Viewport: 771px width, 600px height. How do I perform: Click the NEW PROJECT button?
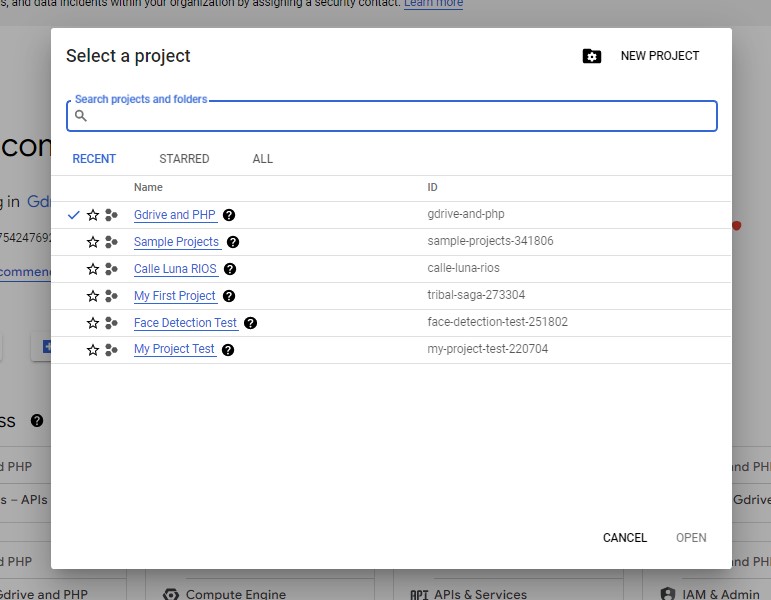pos(660,56)
